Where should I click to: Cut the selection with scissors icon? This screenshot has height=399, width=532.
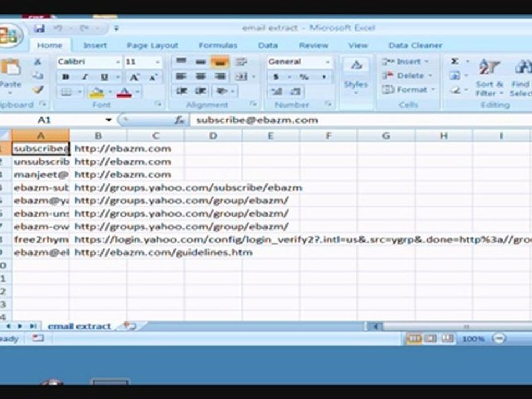click(38, 62)
